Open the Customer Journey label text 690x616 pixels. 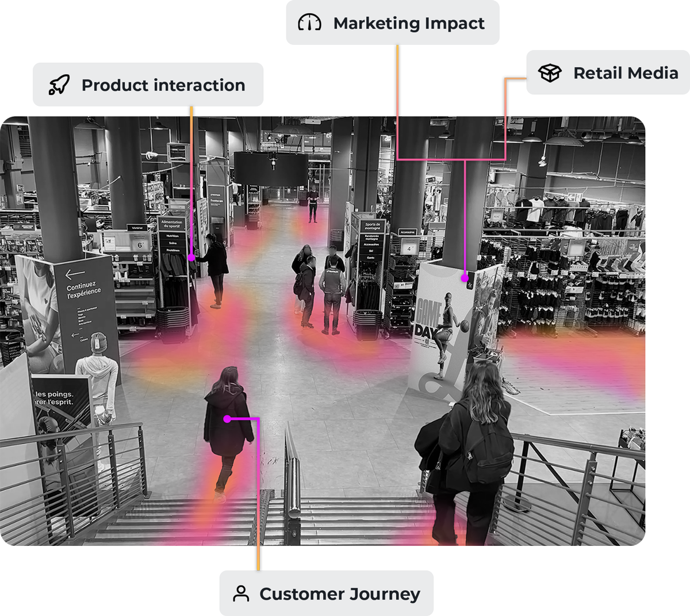(x=340, y=594)
